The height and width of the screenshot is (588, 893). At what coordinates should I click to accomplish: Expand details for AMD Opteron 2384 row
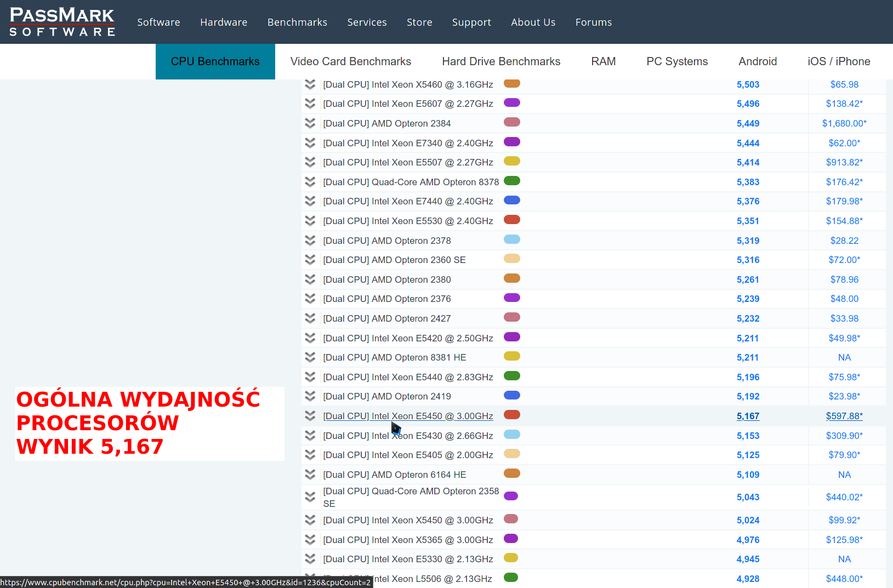point(310,123)
